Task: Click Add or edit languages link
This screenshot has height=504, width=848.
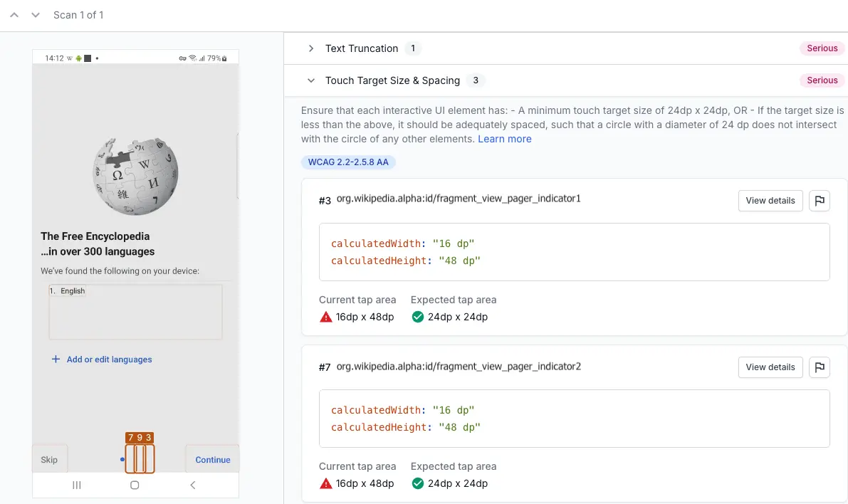Action: click(x=109, y=359)
